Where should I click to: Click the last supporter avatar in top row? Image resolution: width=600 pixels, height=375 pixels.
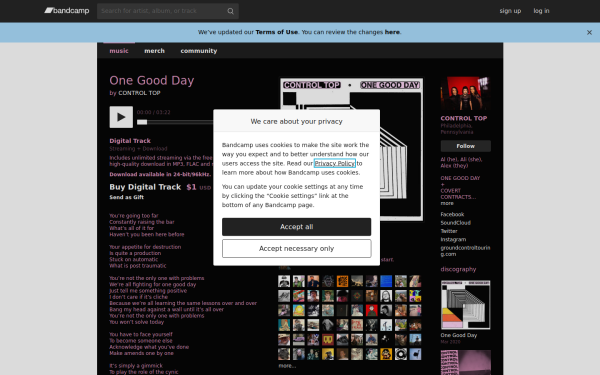[x=415, y=281]
